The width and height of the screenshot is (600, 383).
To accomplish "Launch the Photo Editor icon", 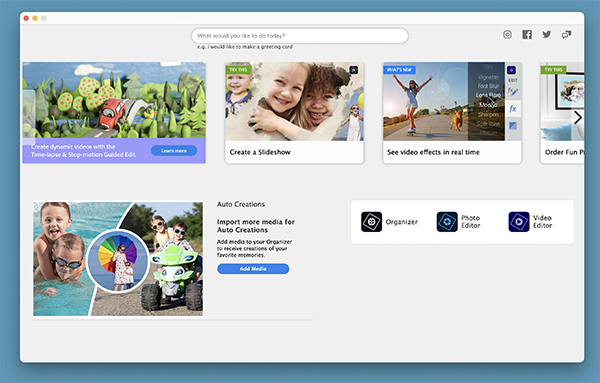I will tap(447, 222).
